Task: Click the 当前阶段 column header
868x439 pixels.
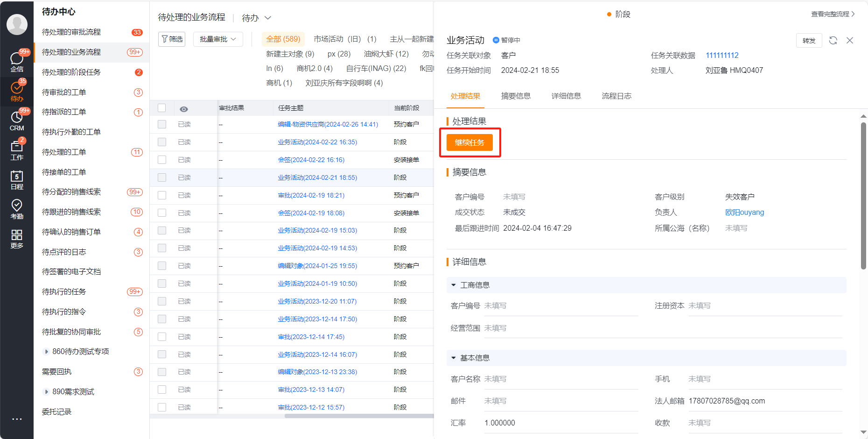Action: coord(406,108)
